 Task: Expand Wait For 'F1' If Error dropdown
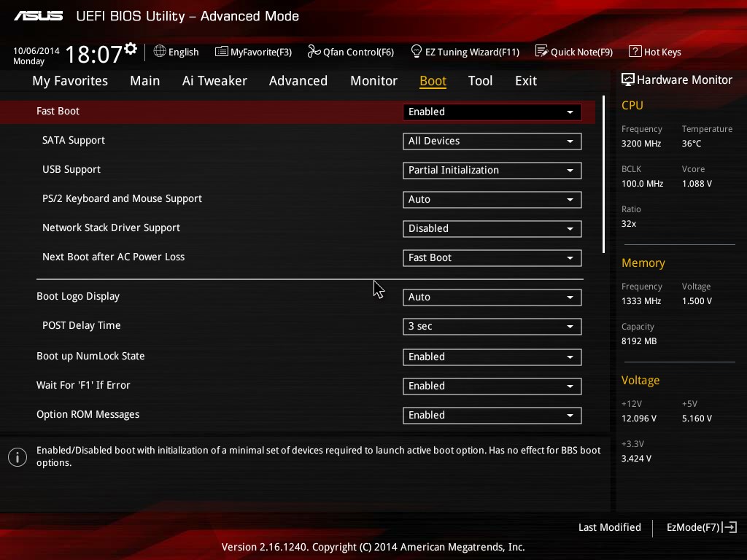(492, 386)
